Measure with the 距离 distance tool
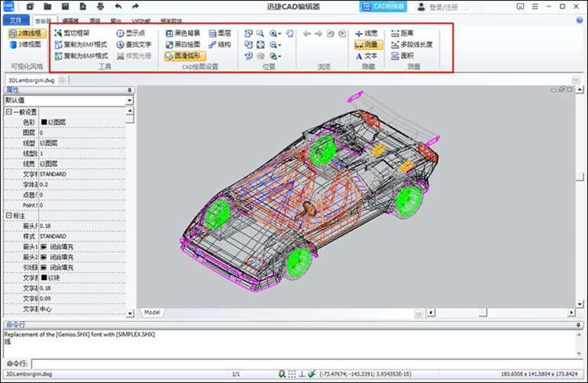 [x=402, y=33]
